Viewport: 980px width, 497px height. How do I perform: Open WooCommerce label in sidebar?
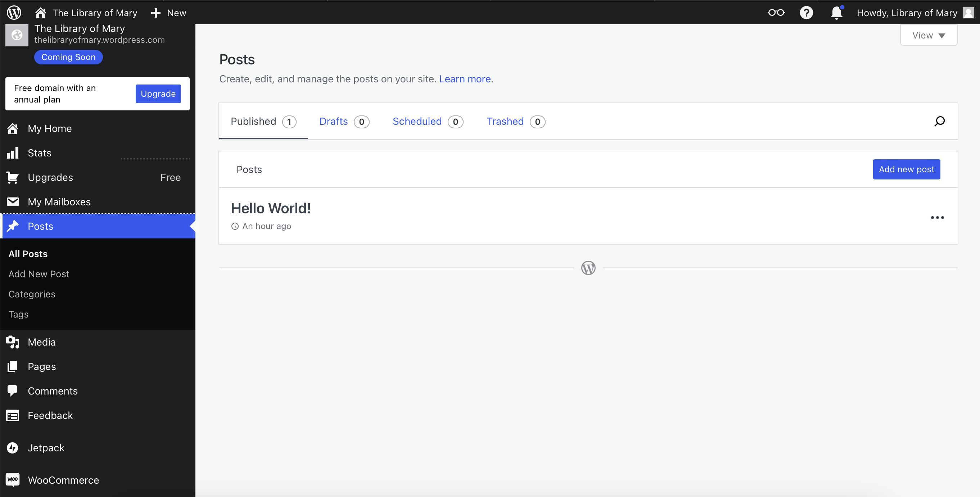coord(64,480)
